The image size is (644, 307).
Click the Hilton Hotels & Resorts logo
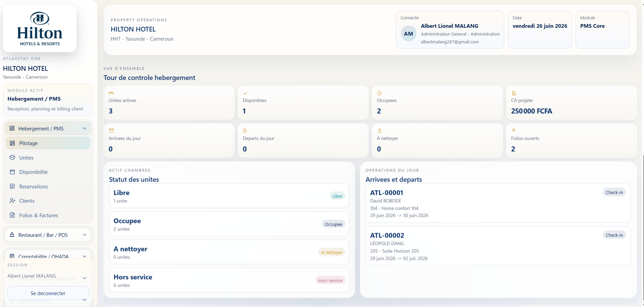coord(40,29)
